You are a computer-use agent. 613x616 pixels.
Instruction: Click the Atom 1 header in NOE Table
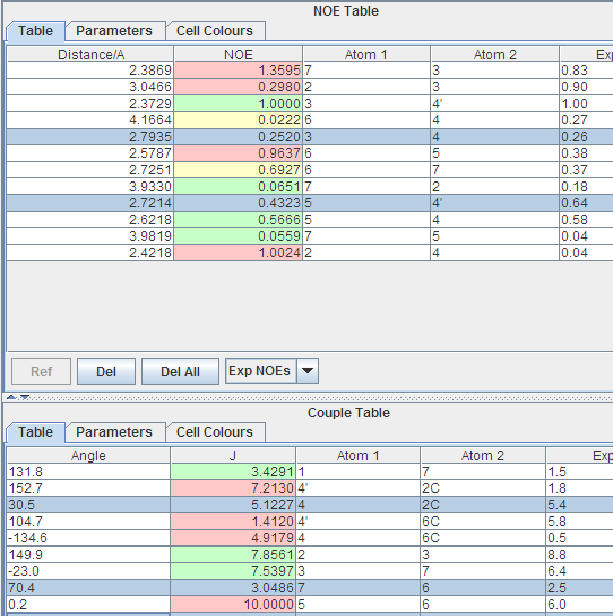[x=366, y=54]
